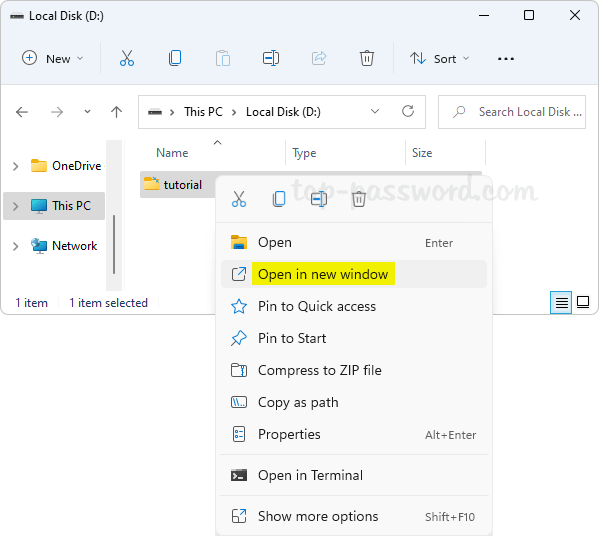Click the Delete trash icon in the toolbar
The image size is (599, 536).
[x=367, y=58]
